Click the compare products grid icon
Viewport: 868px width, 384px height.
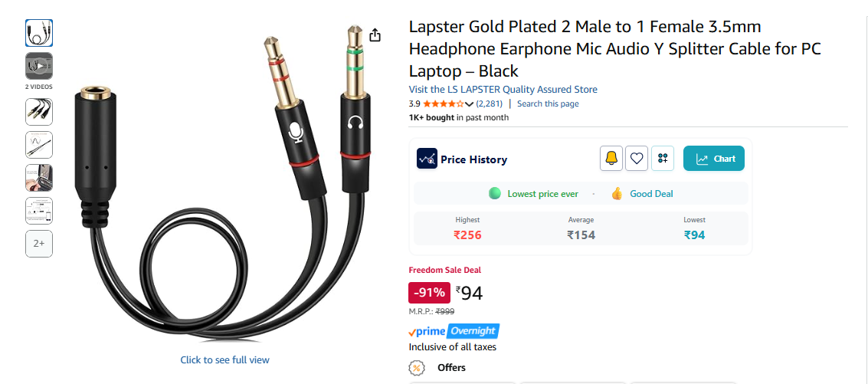point(663,159)
